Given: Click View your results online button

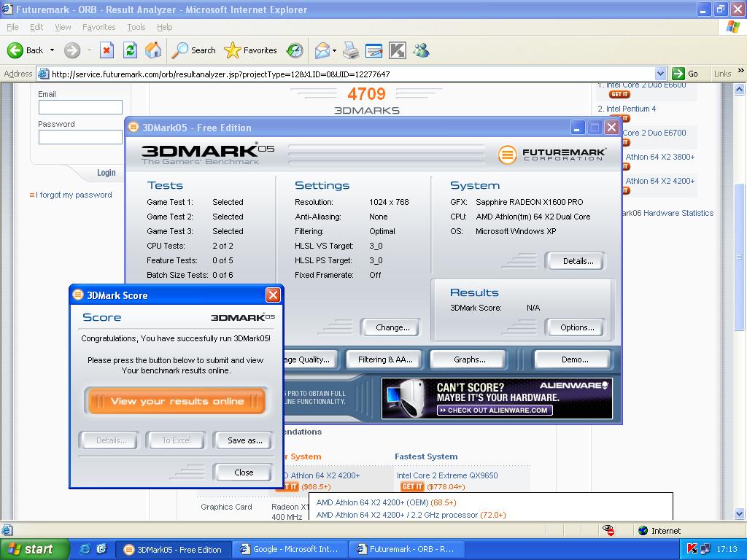Looking at the screenshot, I should pyautogui.click(x=177, y=401).
